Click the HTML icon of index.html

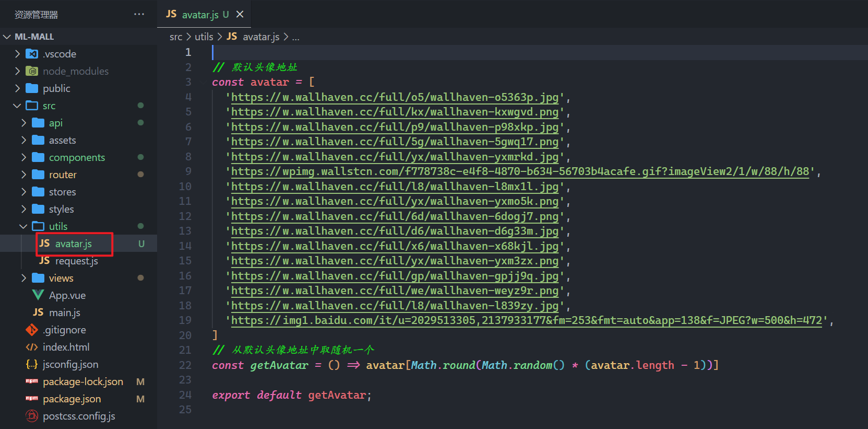click(x=32, y=347)
